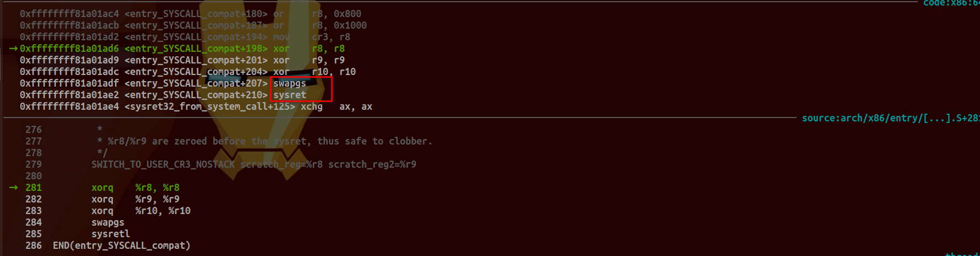Click the code:x86:64 section label
This screenshot has width=980, height=256.
click(951, 3)
